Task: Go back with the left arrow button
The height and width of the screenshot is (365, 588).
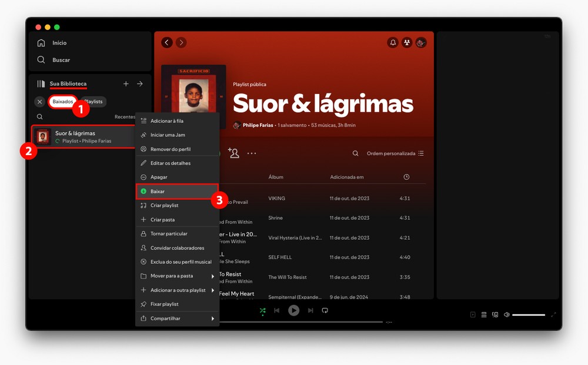Action: (x=167, y=42)
